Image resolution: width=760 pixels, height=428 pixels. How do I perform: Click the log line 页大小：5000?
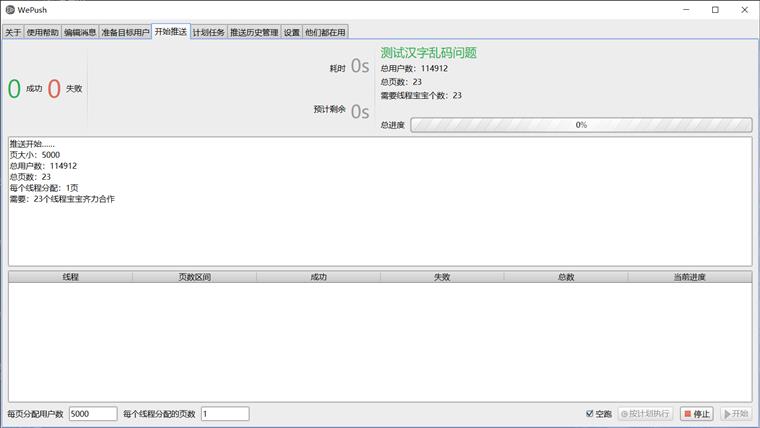tap(35, 155)
